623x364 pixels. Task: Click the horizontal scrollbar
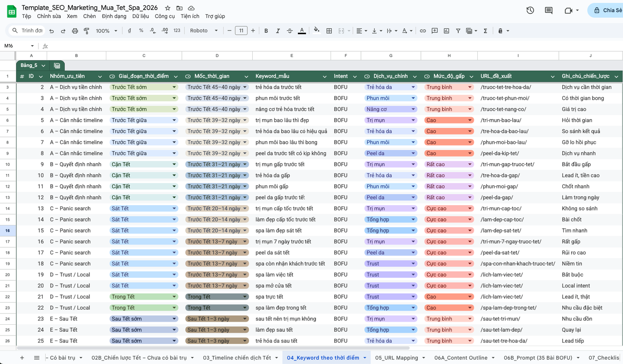213,348
